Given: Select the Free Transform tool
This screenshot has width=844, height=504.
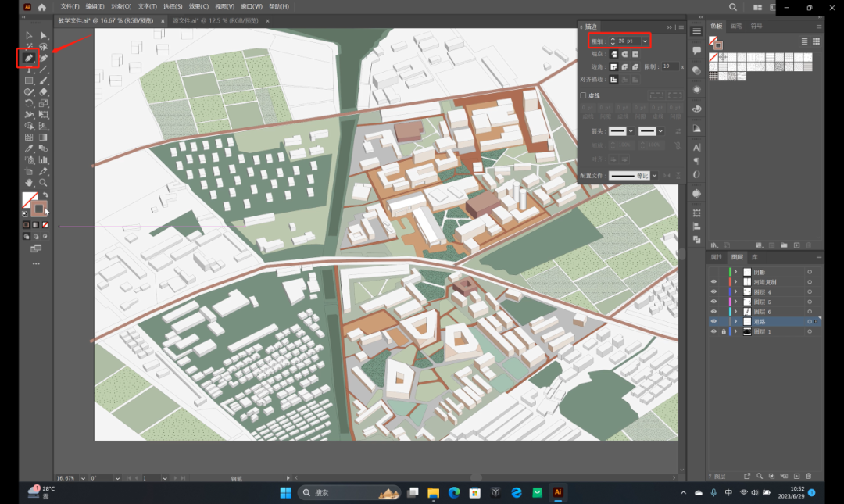Looking at the screenshot, I should pyautogui.click(x=43, y=115).
